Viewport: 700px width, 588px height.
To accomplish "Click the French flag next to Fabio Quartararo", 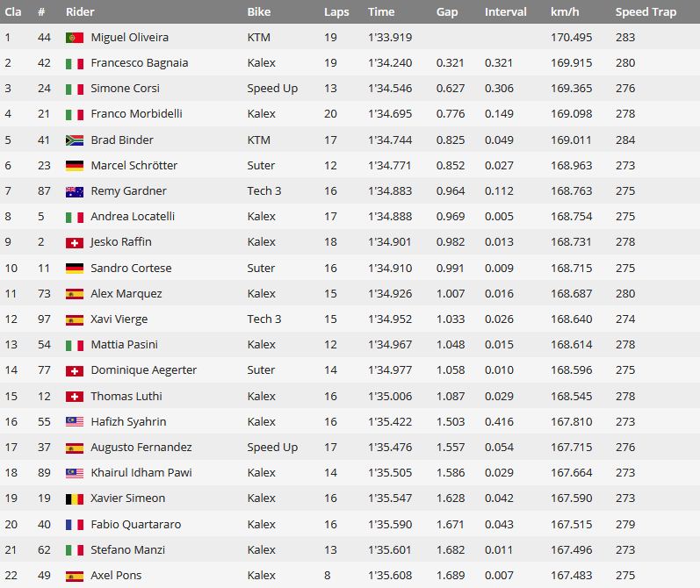I will tap(75, 525).
